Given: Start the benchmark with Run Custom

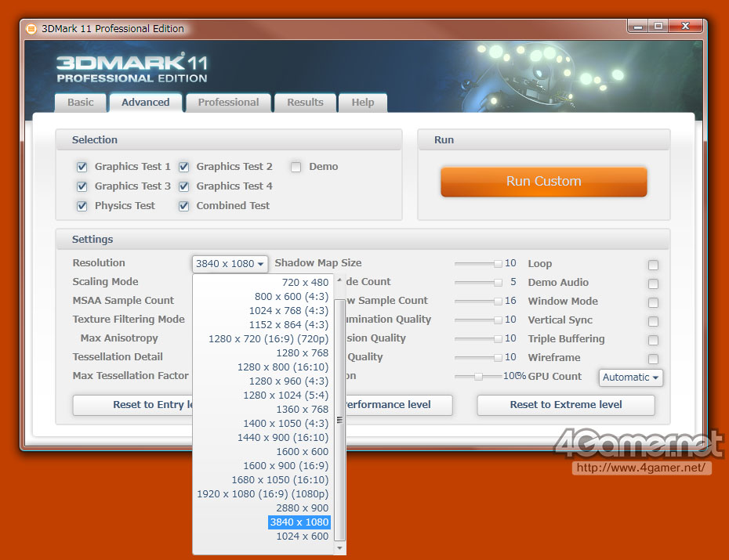Looking at the screenshot, I should tap(543, 182).
